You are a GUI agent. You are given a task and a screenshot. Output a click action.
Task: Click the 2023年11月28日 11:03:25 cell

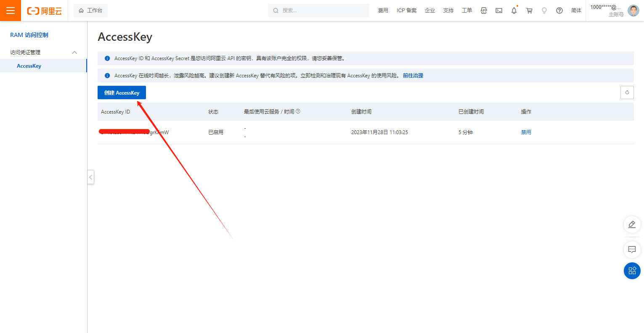(379, 132)
